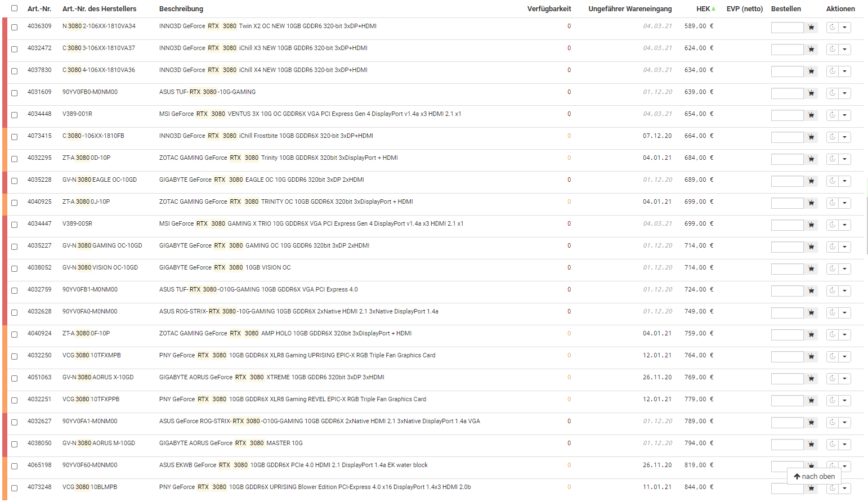Open actions dropdown for article 4034448
Screen dimensions: 868x502
click(x=845, y=115)
